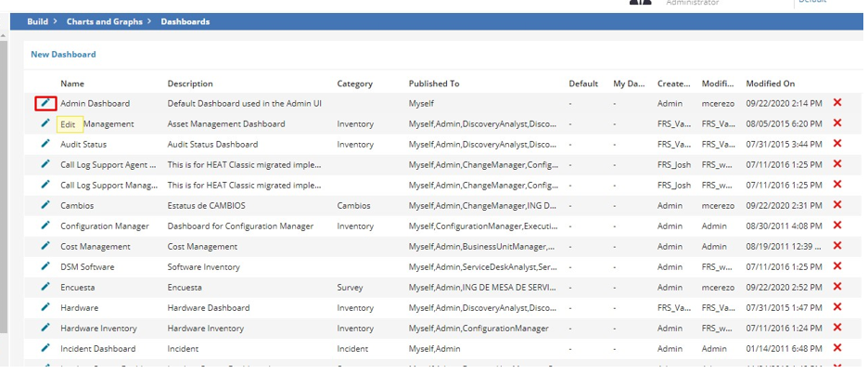Open the Build breadcrumb menu
Screen dimensions: 868x374
point(37,21)
